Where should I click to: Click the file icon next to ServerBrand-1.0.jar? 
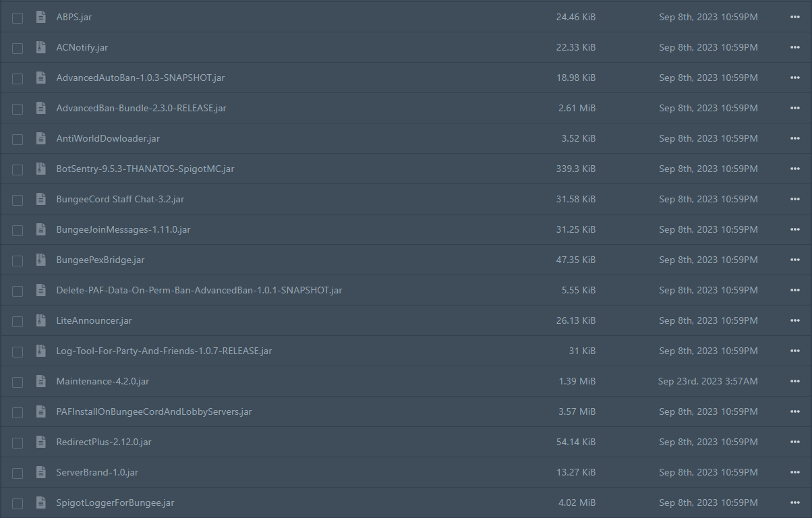[40, 472]
